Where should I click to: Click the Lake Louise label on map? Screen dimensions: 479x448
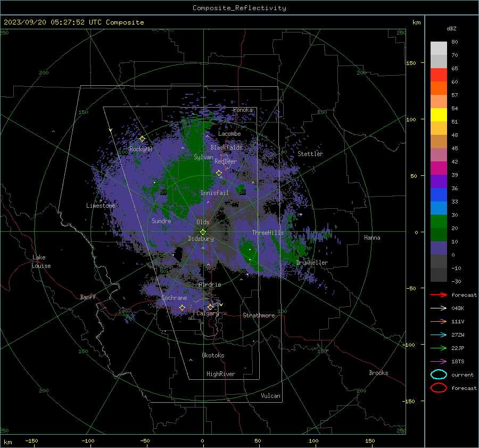click(41, 262)
